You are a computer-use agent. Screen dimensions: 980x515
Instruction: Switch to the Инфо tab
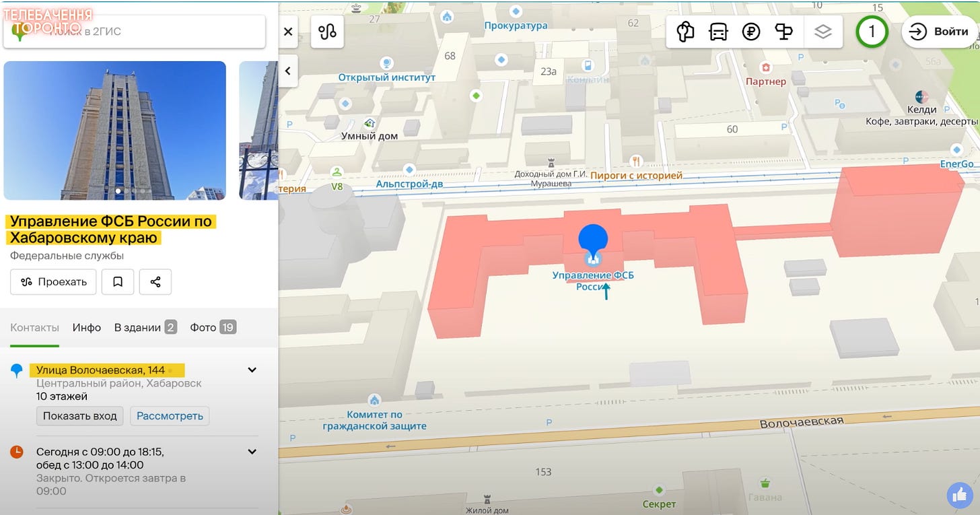(x=87, y=328)
